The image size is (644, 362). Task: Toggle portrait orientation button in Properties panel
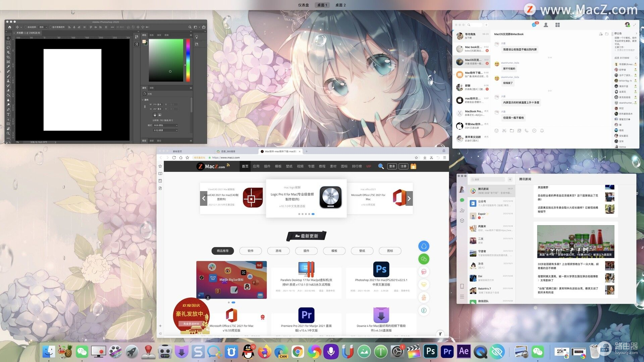(x=155, y=115)
